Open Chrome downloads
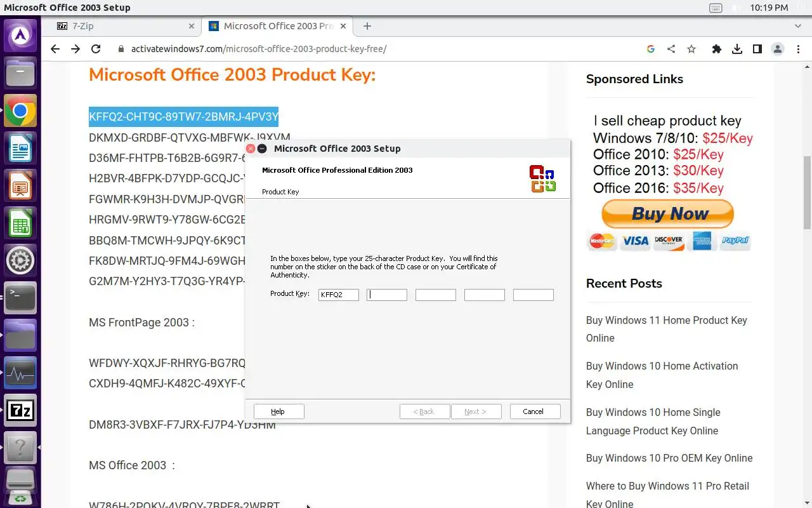 pos(737,49)
